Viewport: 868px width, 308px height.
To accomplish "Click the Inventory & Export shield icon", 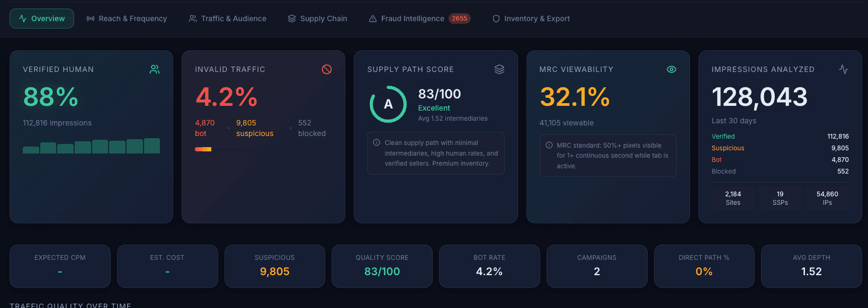I will coord(496,19).
